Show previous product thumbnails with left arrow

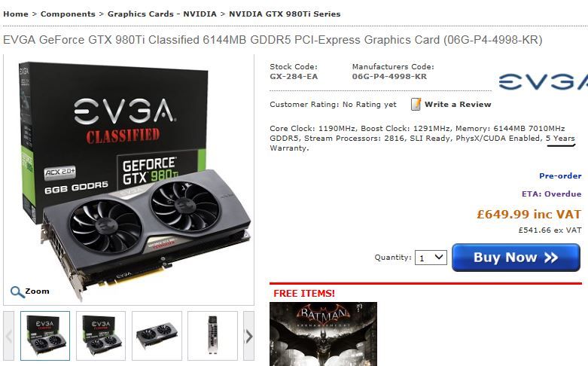9,336
